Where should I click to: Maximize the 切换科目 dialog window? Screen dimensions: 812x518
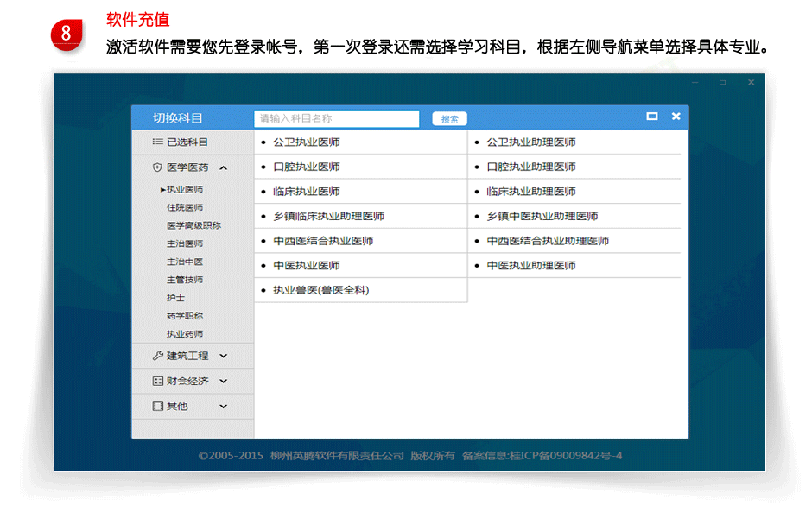pyautogui.click(x=652, y=117)
